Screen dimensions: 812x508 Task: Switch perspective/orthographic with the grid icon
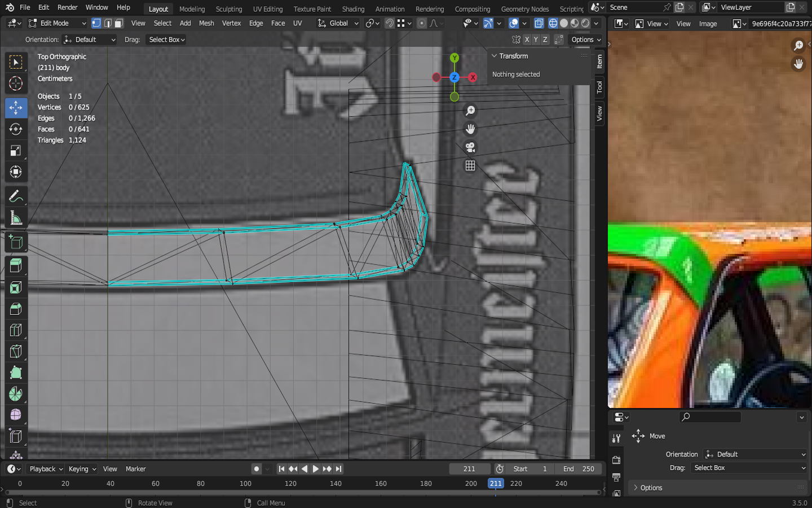470,165
